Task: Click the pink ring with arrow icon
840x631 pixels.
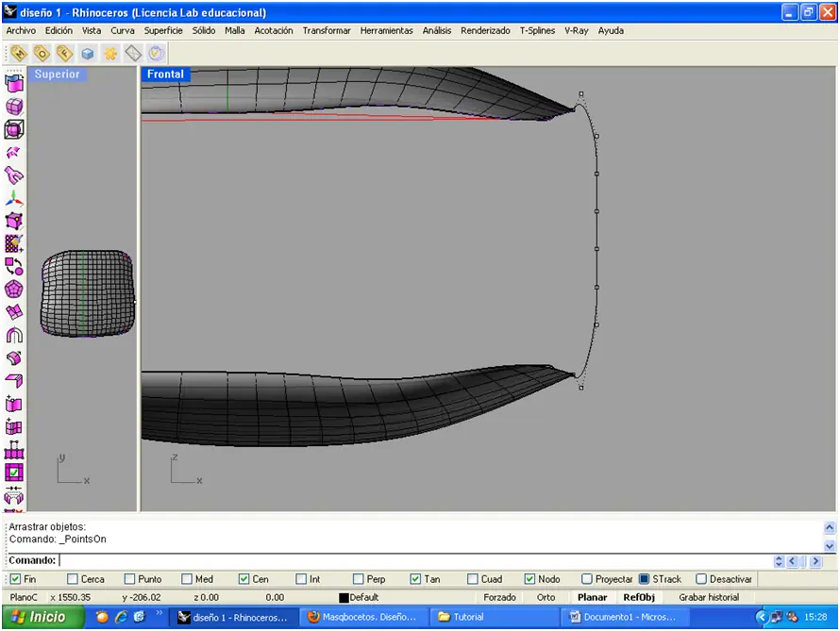Action: coord(14,358)
